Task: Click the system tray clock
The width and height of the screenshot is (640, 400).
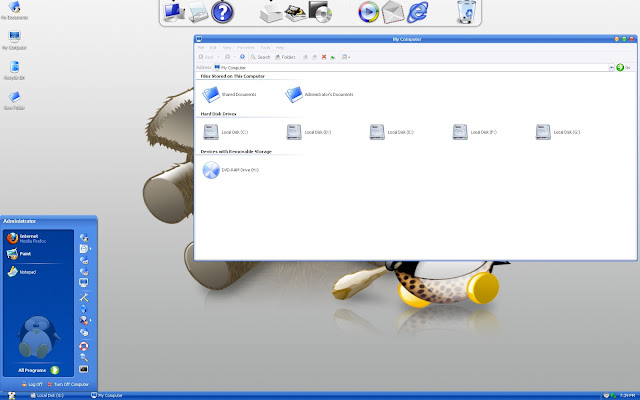Action: pyautogui.click(x=627, y=396)
